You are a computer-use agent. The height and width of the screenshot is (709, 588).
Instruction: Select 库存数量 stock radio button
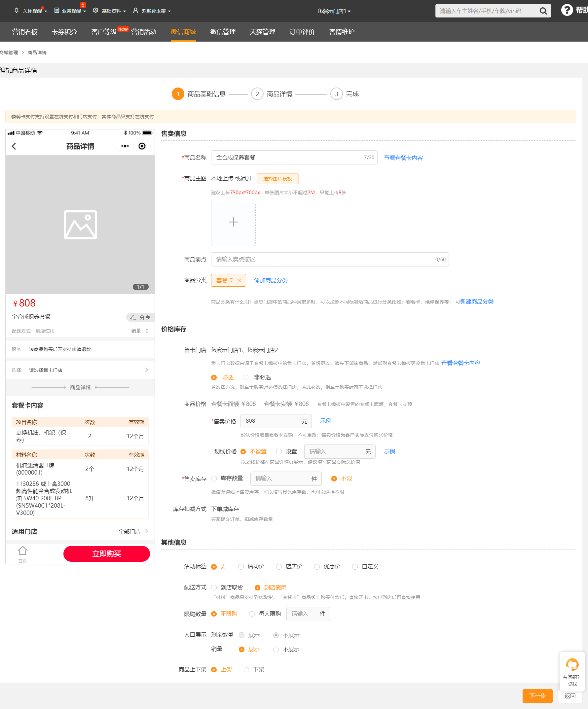click(x=214, y=479)
